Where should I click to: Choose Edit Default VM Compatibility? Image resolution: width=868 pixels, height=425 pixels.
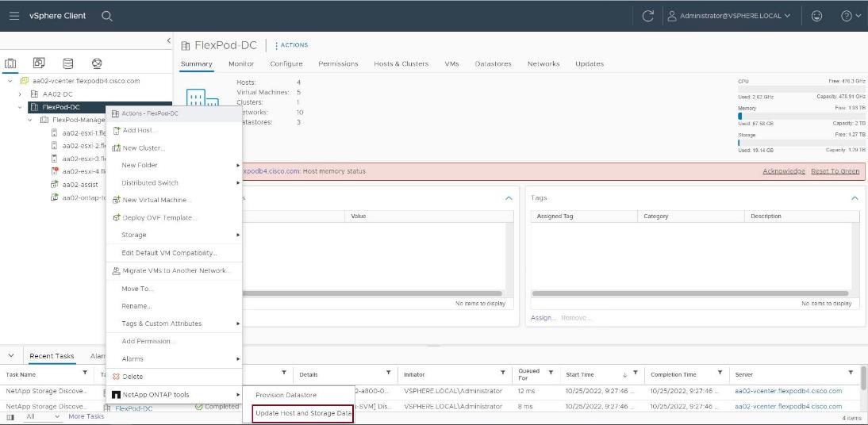[174, 253]
